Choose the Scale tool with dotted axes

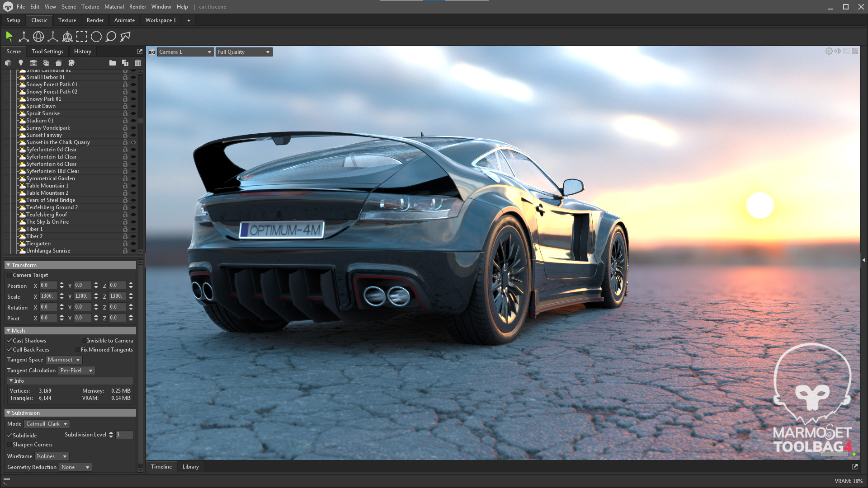(53, 37)
